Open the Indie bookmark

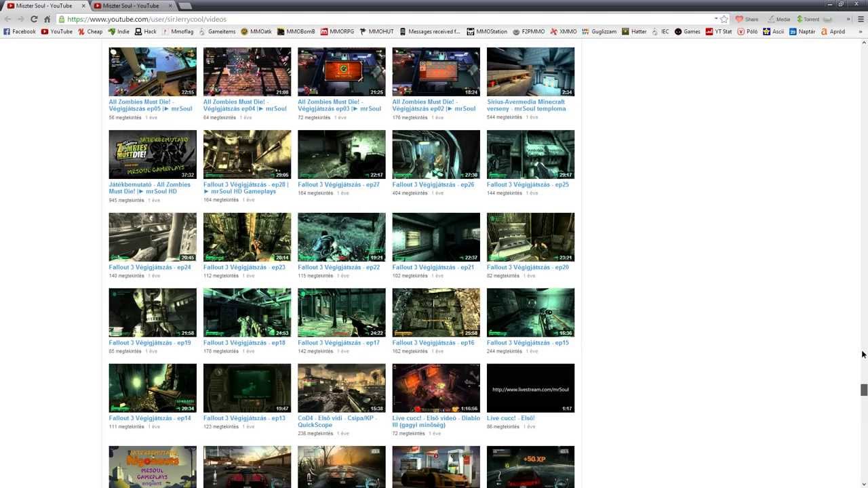119,31
